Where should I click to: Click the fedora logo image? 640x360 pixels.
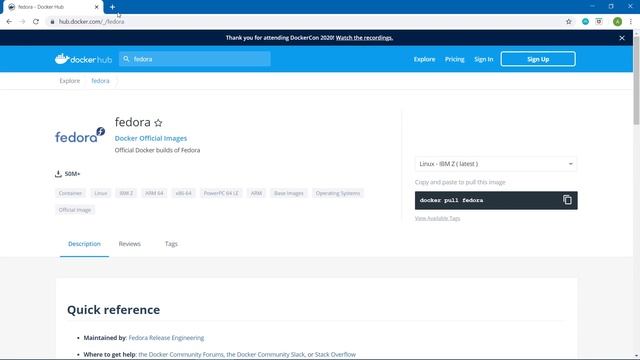[x=80, y=136]
